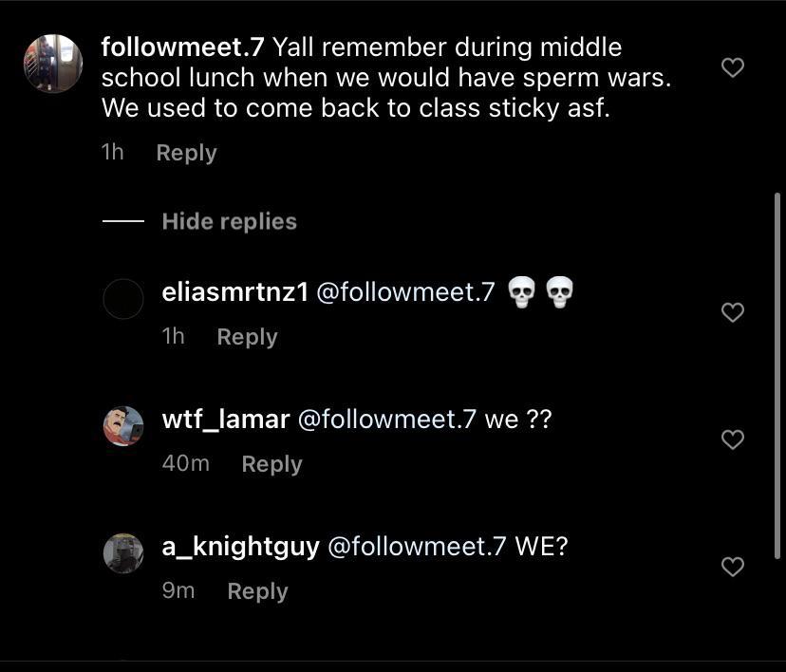View wtf_lamar's profile avatar
Viewport: 786px width, 672px height.
[x=122, y=426]
